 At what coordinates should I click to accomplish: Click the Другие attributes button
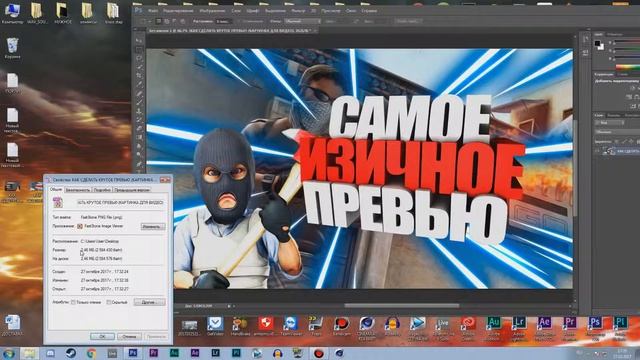pos(149,302)
